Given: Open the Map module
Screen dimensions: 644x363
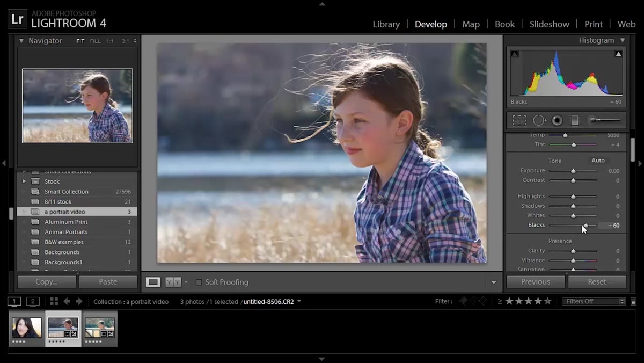Looking at the screenshot, I should pyautogui.click(x=471, y=24).
